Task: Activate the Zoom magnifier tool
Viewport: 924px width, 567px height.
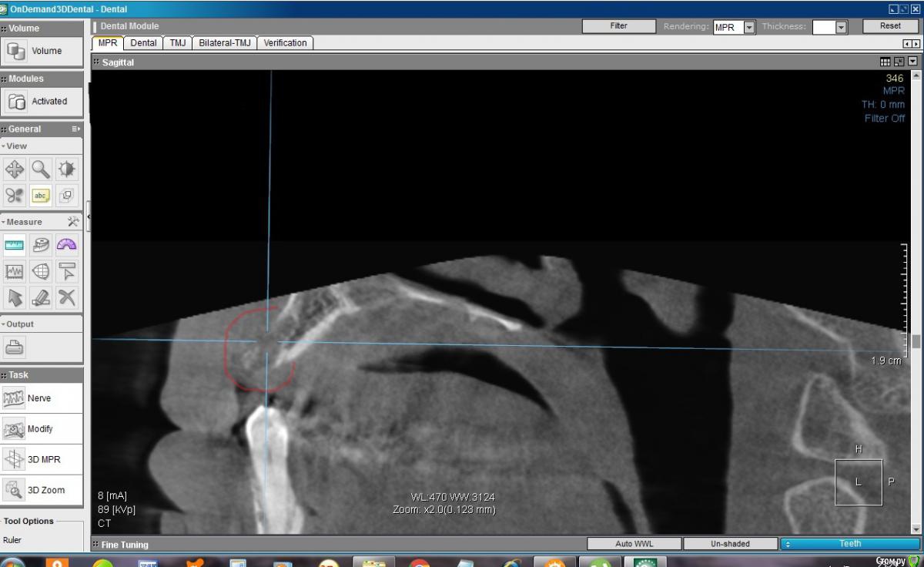Action: (x=41, y=169)
